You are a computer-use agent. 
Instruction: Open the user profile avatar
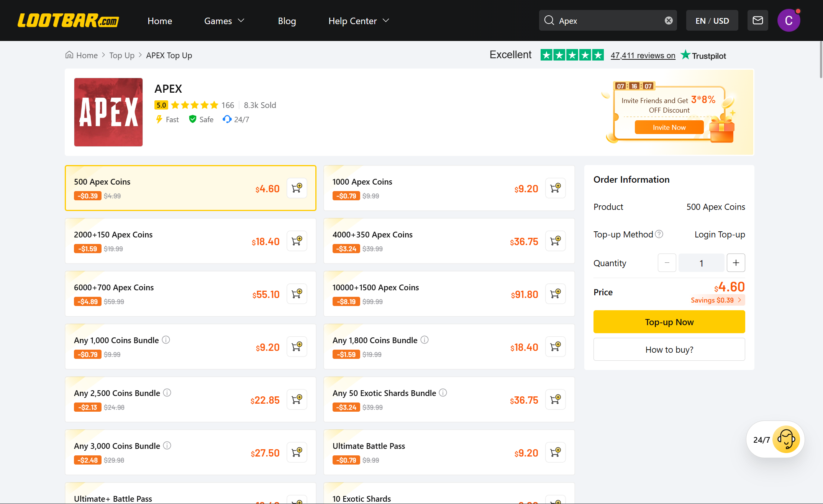(789, 21)
